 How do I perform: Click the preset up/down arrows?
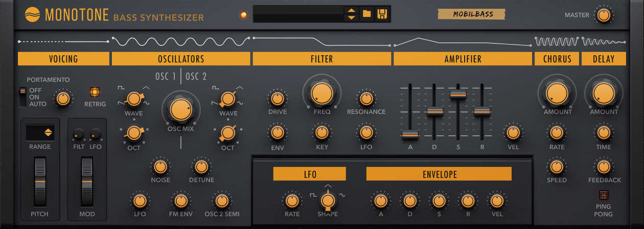pyautogui.click(x=351, y=14)
